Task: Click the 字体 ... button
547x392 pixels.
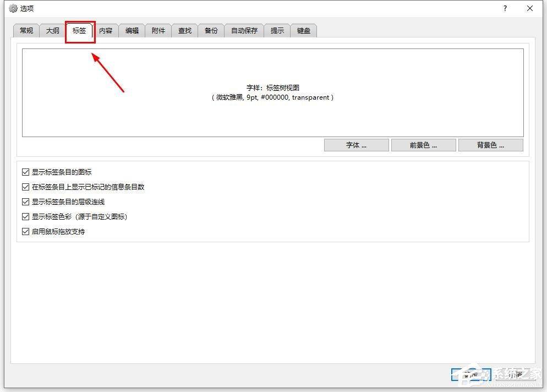Action: point(356,145)
